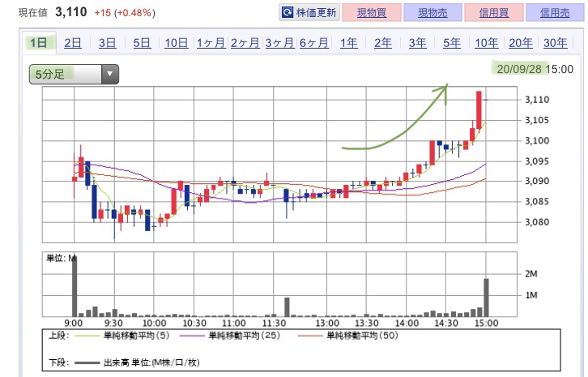Click the 13:00 time axis label
588x377 pixels.
327,323
